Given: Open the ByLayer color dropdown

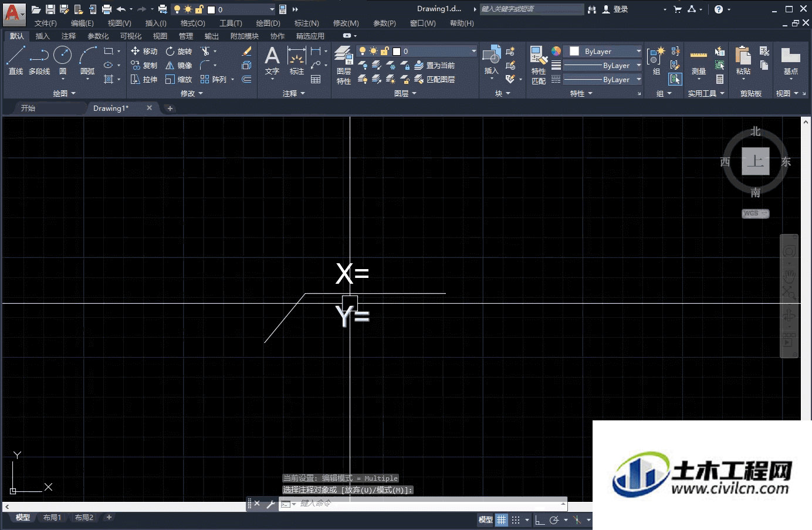Looking at the screenshot, I should 603,51.
